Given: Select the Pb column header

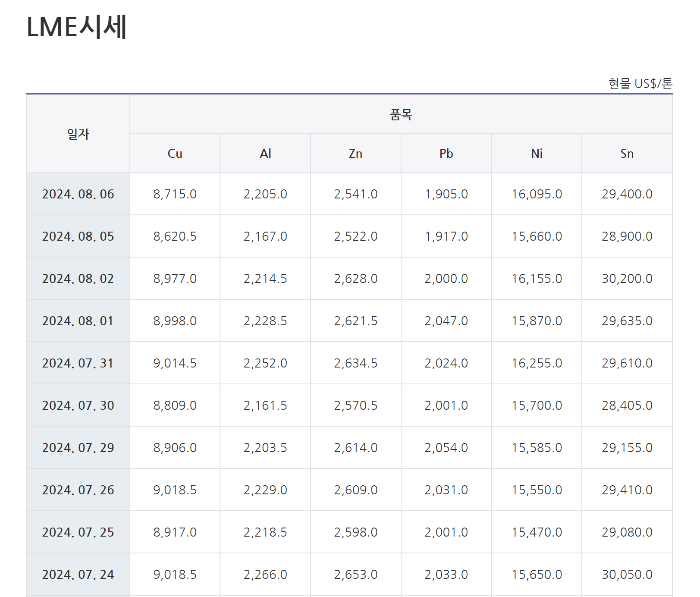Looking at the screenshot, I should tap(446, 154).
